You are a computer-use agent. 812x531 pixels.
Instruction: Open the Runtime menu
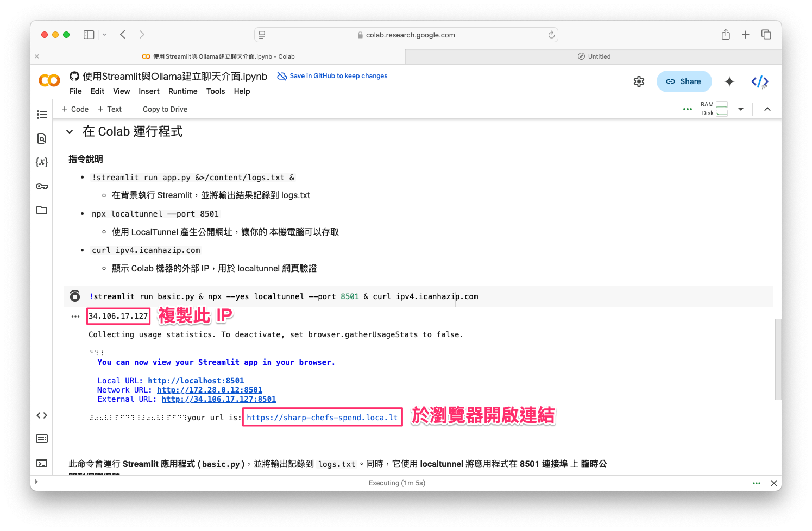(x=182, y=91)
